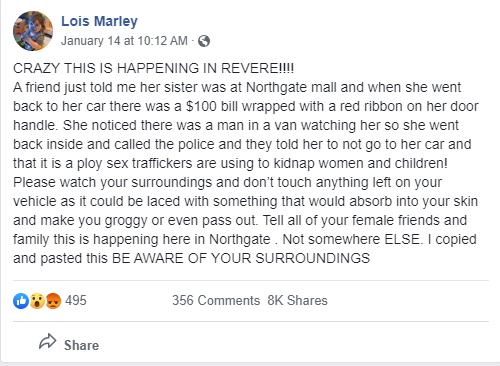
Task: Click the Wow face reaction icon
Action: tap(37, 301)
